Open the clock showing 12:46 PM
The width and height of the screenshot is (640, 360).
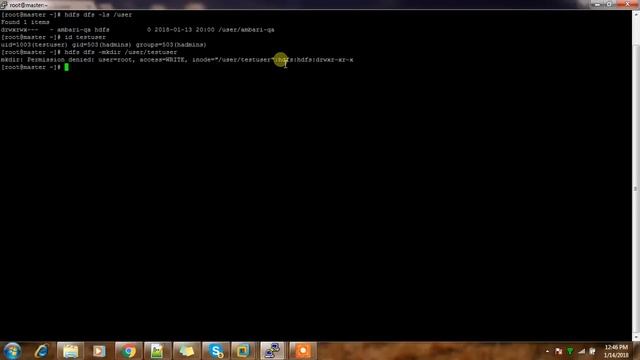point(616,351)
